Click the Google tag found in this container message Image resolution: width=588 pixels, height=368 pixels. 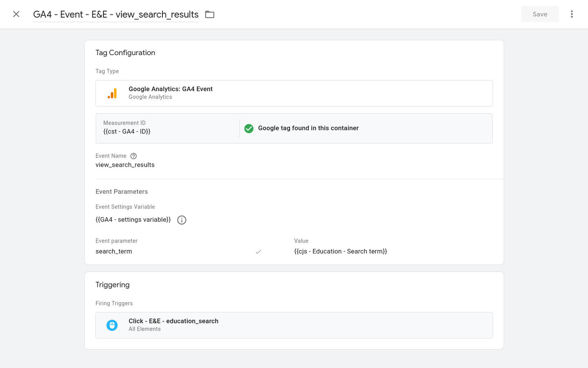coord(308,128)
